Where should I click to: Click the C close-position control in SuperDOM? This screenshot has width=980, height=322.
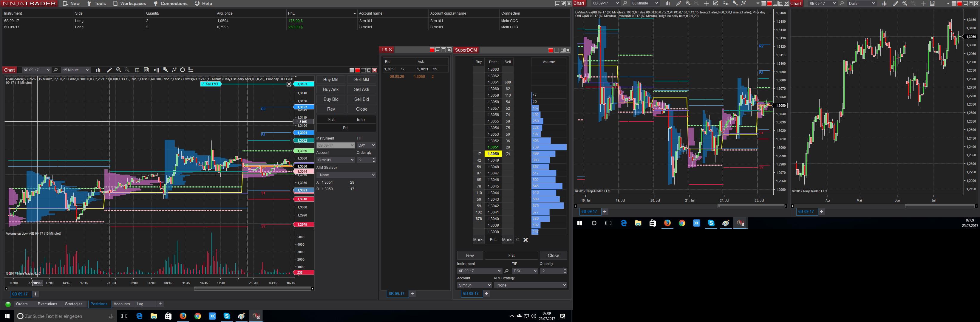[518, 240]
